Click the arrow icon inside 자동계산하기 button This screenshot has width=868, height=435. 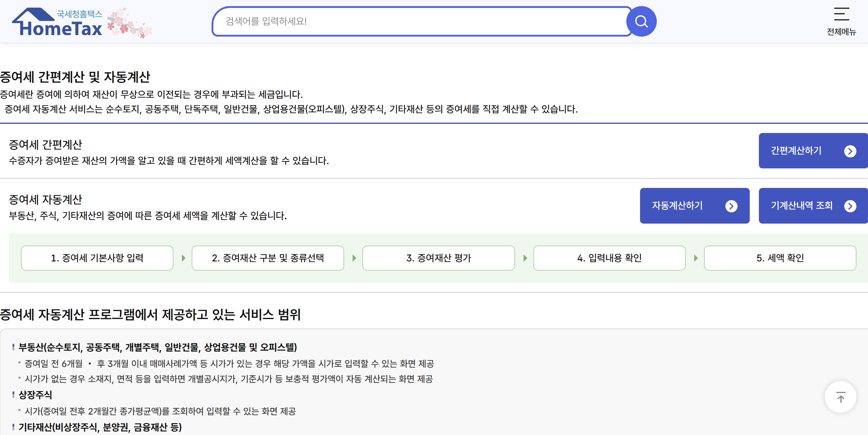[x=731, y=206]
